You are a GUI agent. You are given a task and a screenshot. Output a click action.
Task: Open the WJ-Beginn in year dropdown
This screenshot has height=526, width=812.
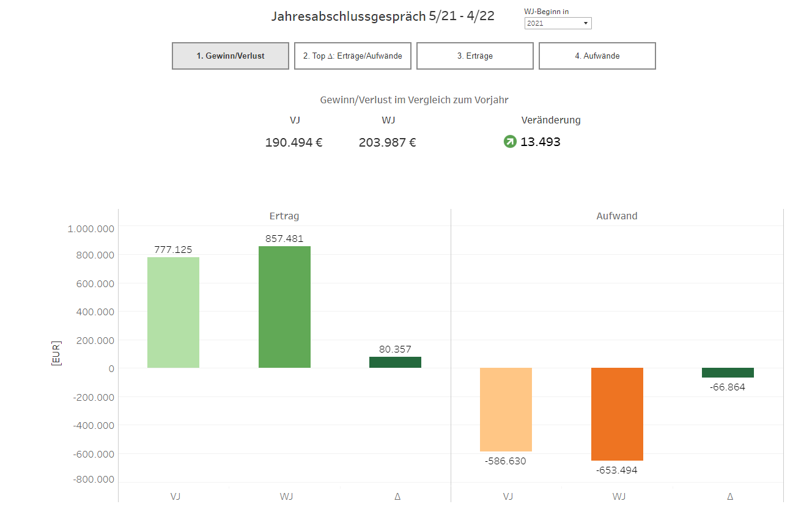click(558, 23)
